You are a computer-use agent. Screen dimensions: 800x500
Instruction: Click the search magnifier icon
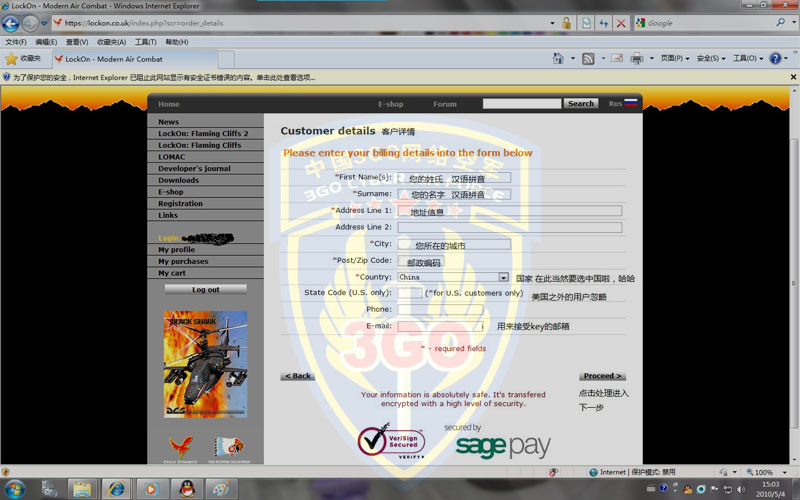[780, 22]
